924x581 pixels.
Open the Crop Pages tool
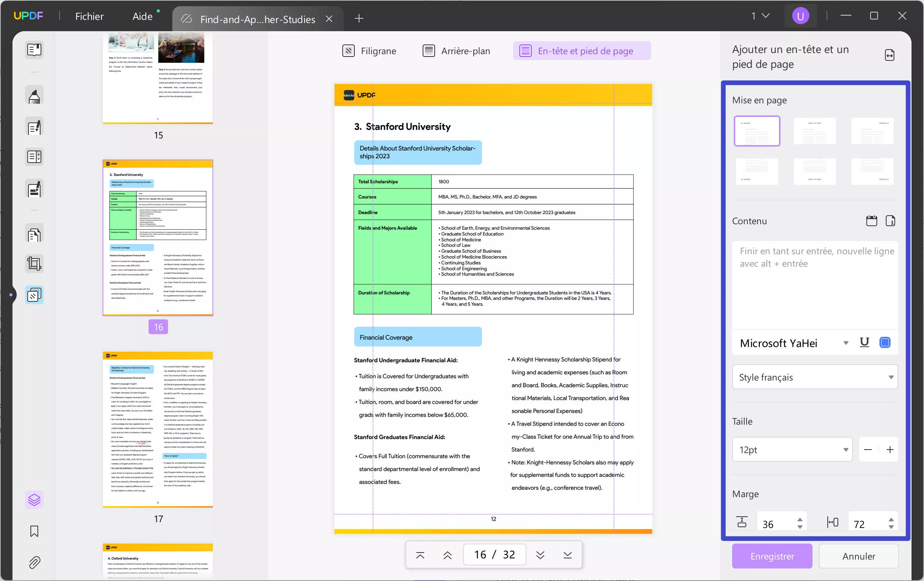[x=34, y=264]
